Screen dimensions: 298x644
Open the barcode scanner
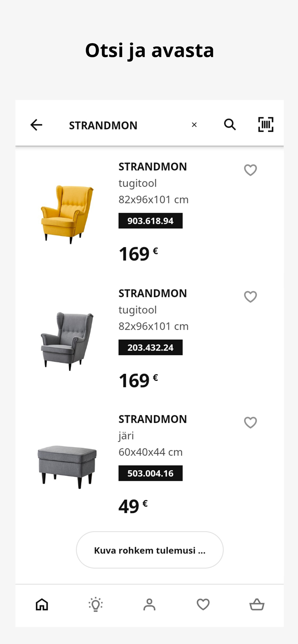coord(266,125)
